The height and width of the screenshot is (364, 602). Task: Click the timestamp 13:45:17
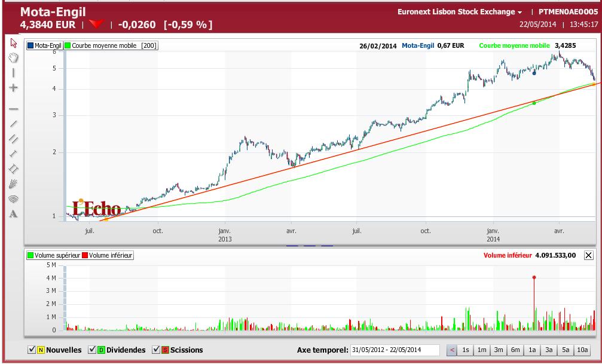tap(583, 24)
